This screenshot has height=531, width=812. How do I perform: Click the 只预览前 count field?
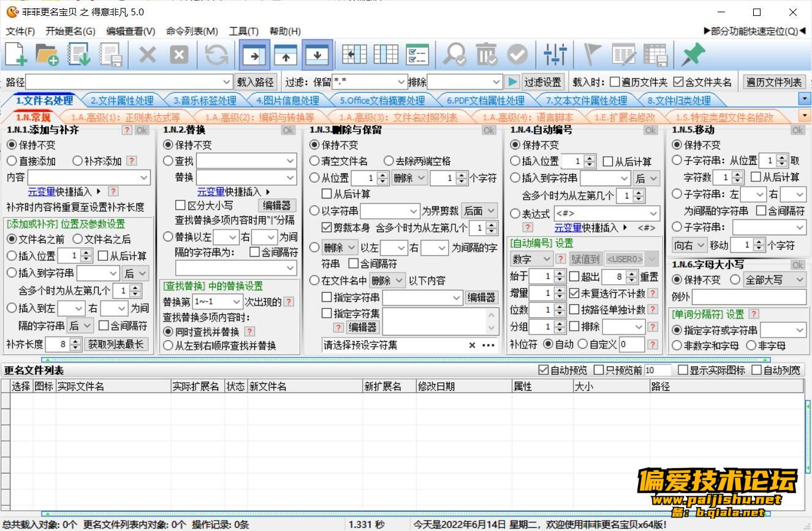(x=657, y=370)
